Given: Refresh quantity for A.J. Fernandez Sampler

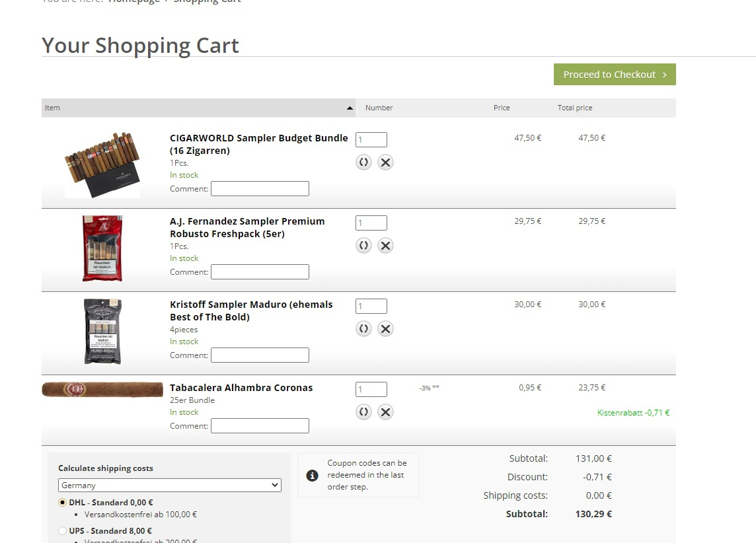Looking at the screenshot, I should click(x=363, y=246).
